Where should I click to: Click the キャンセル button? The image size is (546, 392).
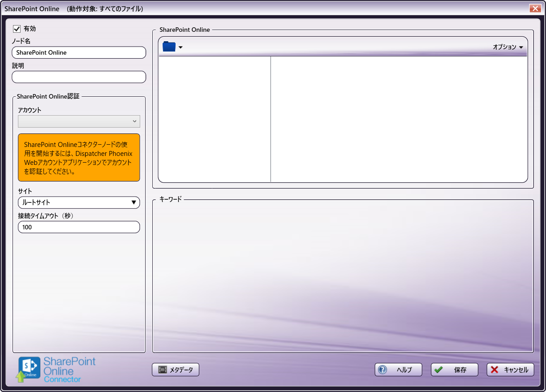tap(511, 370)
